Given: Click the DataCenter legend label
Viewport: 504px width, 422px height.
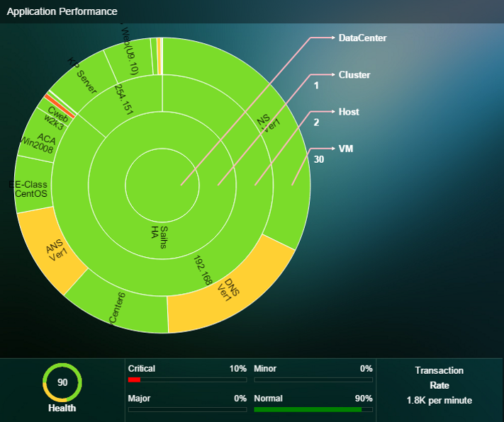Looking at the screenshot, I should 362,38.
